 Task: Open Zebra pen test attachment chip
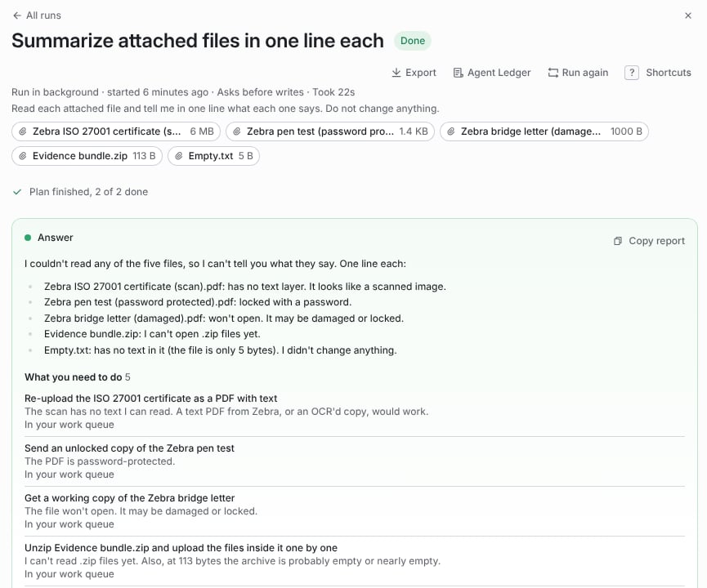click(330, 131)
